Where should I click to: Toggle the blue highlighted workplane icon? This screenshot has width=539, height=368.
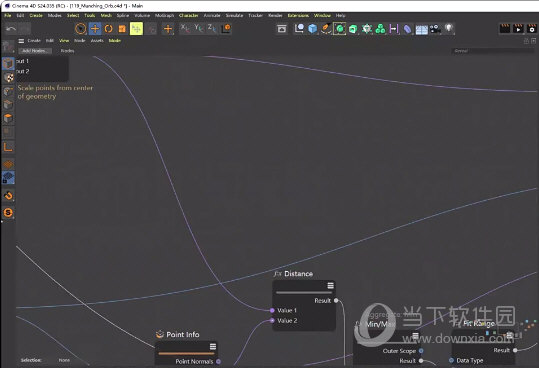coord(8,178)
